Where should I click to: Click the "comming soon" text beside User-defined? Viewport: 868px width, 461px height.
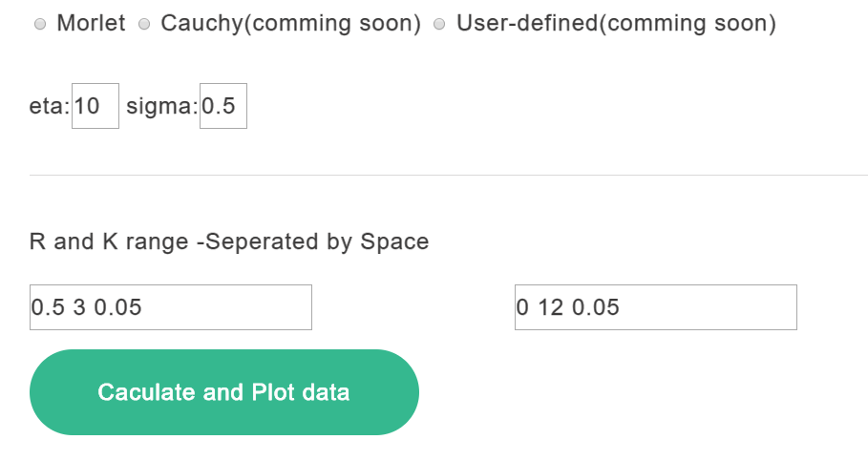684,24
